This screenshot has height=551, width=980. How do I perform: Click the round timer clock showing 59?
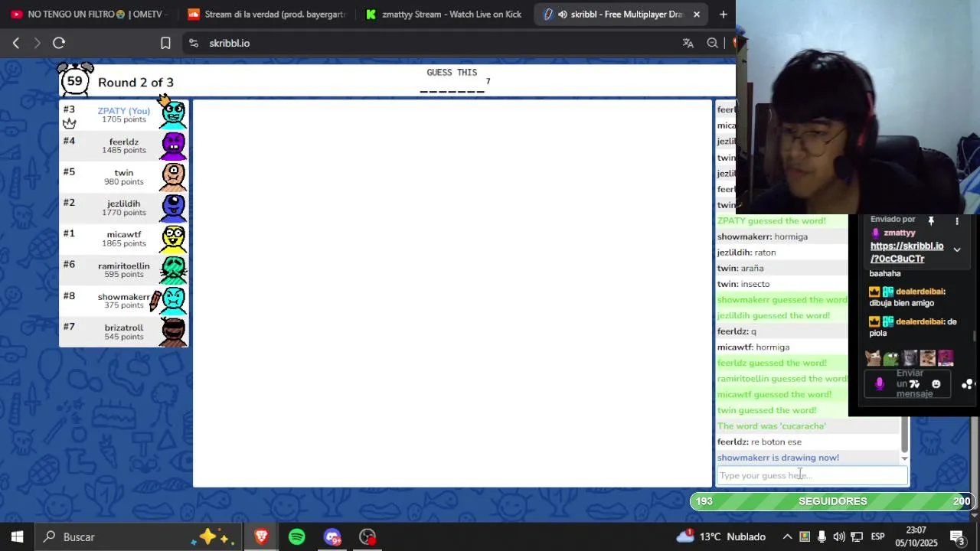click(x=74, y=80)
